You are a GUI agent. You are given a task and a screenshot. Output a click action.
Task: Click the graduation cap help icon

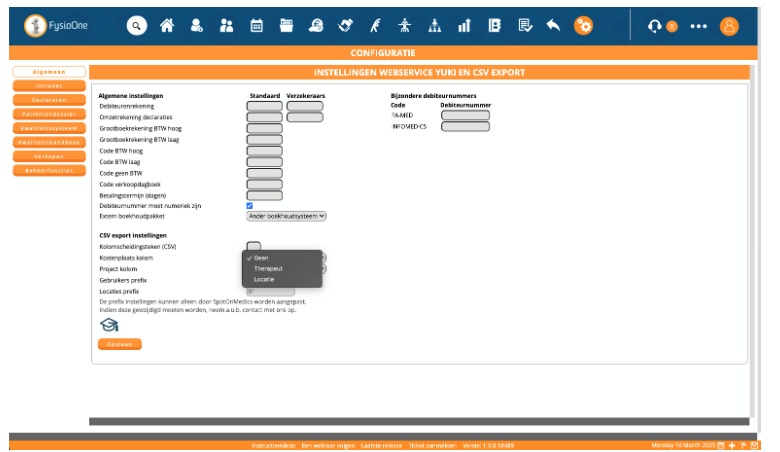click(x=109, y=324)
